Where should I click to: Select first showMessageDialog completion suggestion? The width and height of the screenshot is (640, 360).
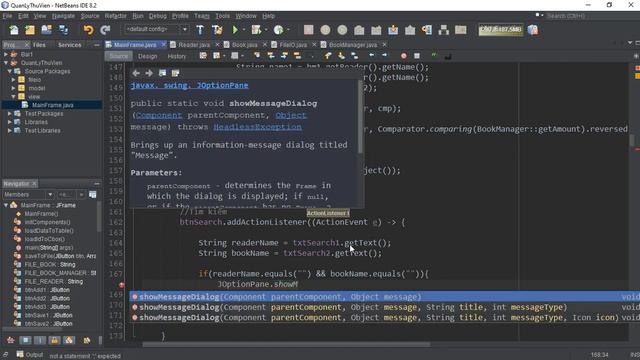pyautogui.click(x=384, y=297)
